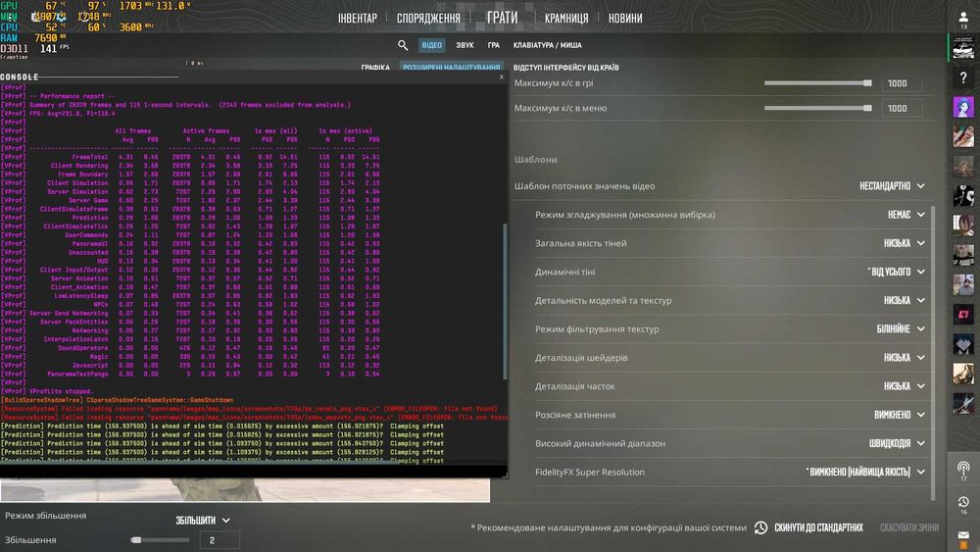Viewport: 980px width, 552px height.
Task: Click the video settings list scrollbar
Action: pyautogui.click(x=933, y=353)
